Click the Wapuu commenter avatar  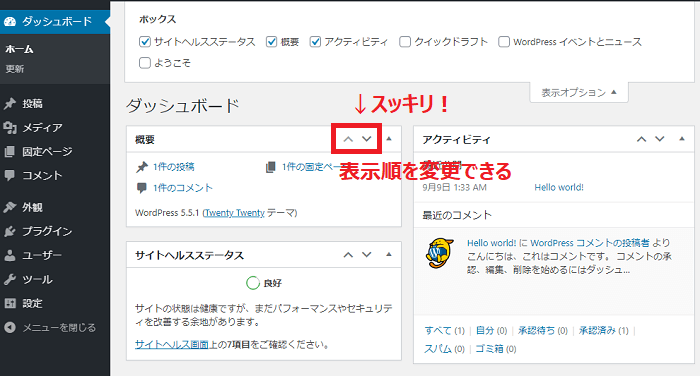click(x=439, y=253)
